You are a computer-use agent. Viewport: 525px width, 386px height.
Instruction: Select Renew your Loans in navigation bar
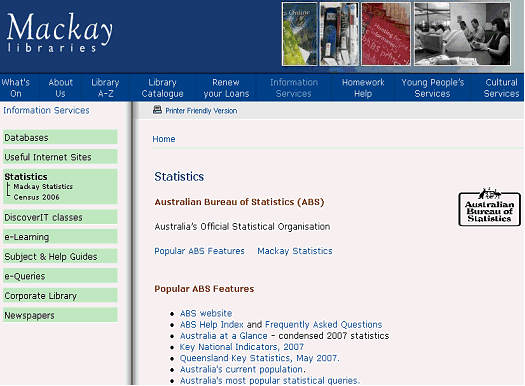226,88
